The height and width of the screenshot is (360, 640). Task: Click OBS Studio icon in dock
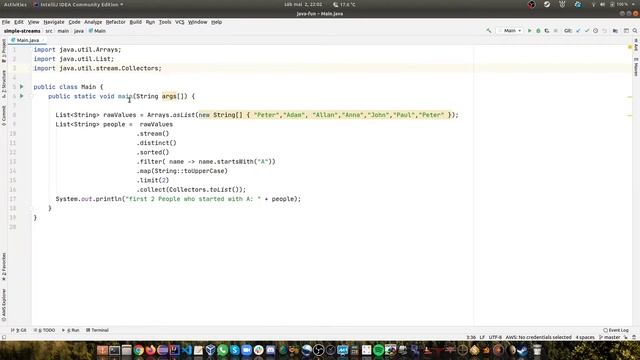(x=319, y=350)
